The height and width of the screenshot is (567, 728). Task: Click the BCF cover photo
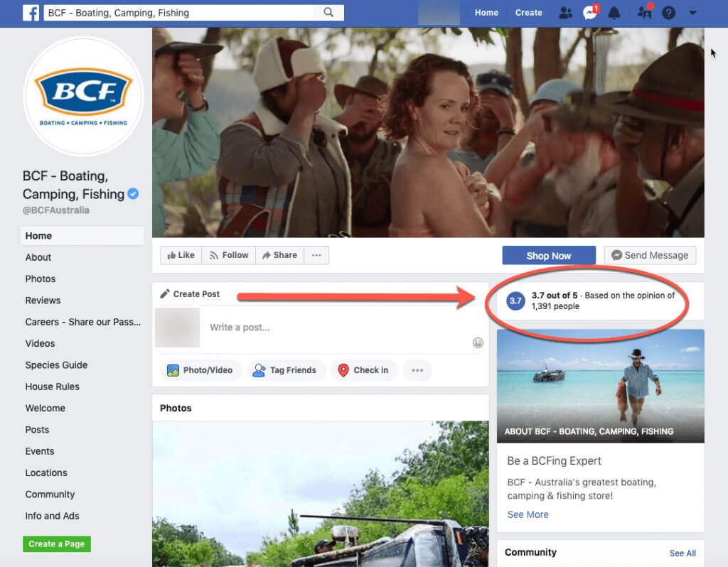click(428, 133)
